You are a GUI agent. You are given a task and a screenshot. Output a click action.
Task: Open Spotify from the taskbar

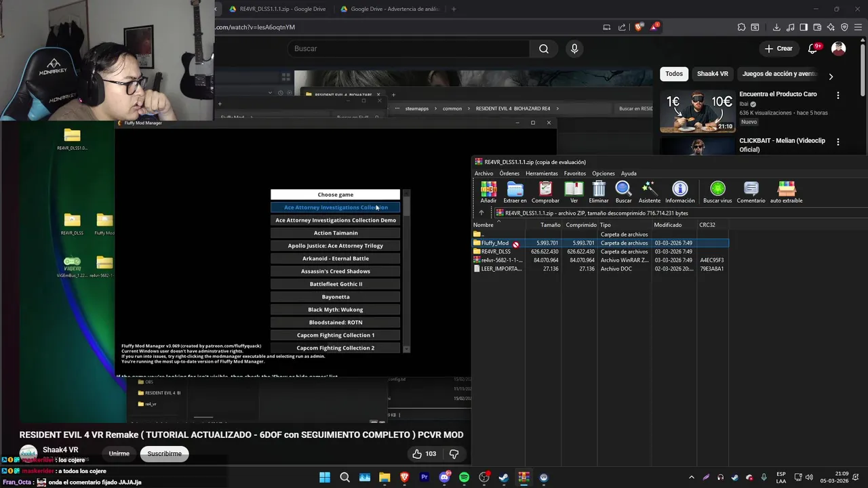point(464,477)
